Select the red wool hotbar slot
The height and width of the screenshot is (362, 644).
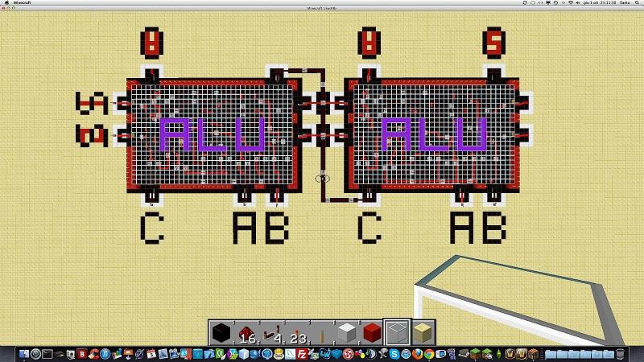click(x=373, y=332)
